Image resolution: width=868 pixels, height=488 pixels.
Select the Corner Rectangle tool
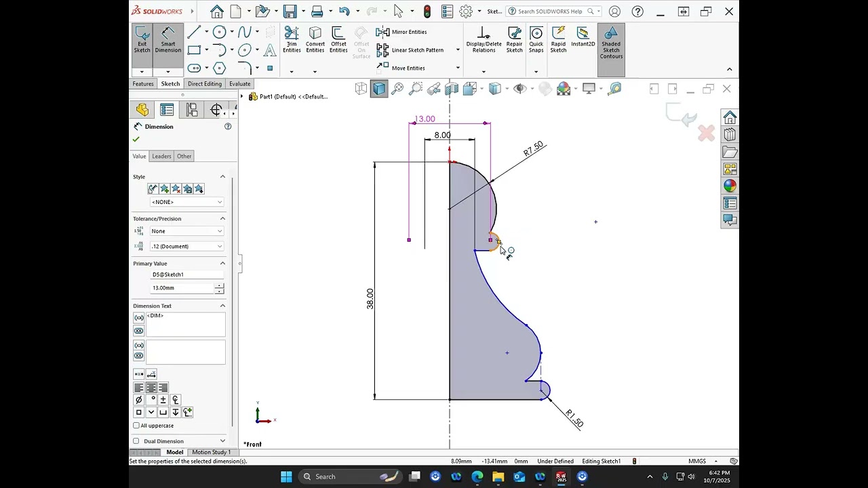[x=194, y=49]
